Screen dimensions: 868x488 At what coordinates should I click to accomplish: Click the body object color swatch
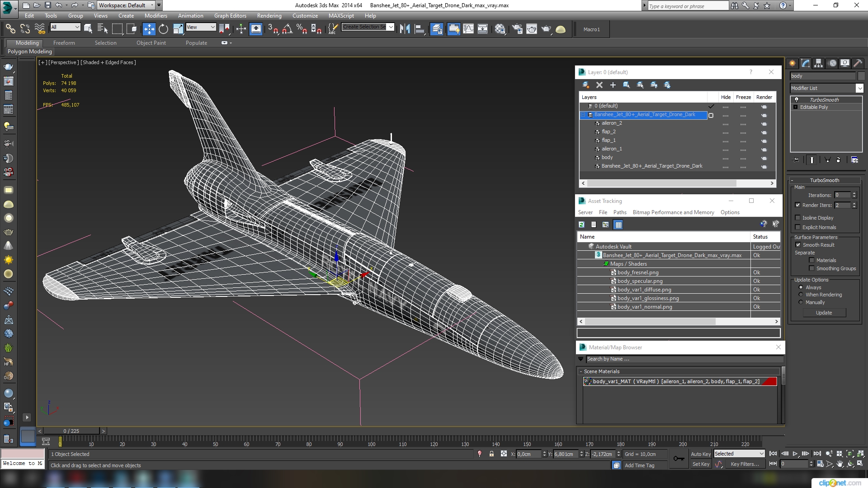click(861, 76)
